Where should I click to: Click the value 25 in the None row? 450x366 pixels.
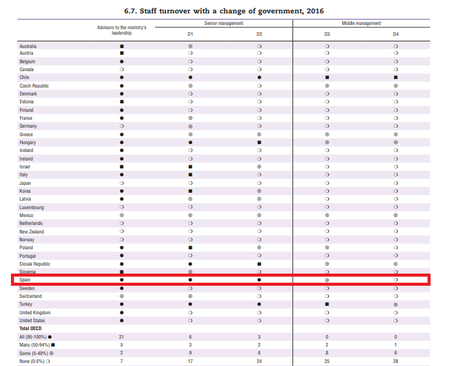[327, 361]
